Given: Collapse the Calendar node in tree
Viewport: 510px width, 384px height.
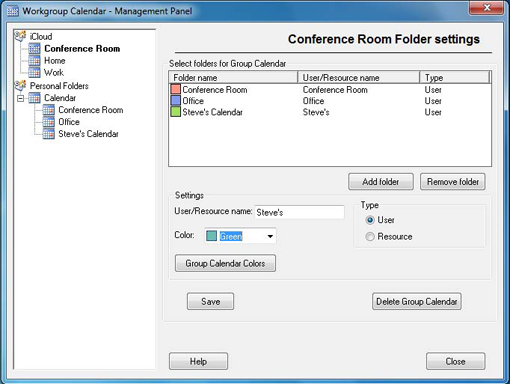Looking at the screenshot, I should (21, 98).
